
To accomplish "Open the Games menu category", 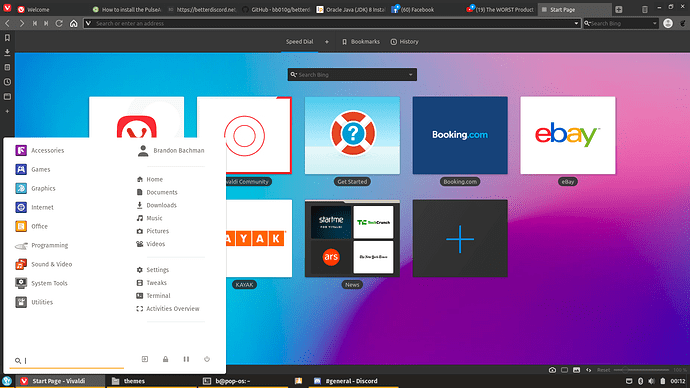I will [x=33, y=169].
